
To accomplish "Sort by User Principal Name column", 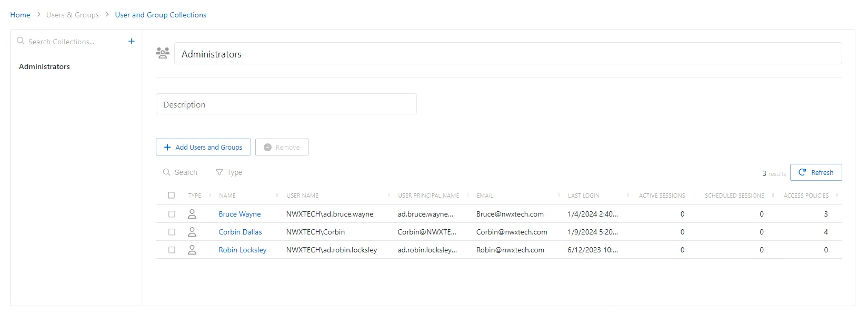I will (x=428, y=195).
